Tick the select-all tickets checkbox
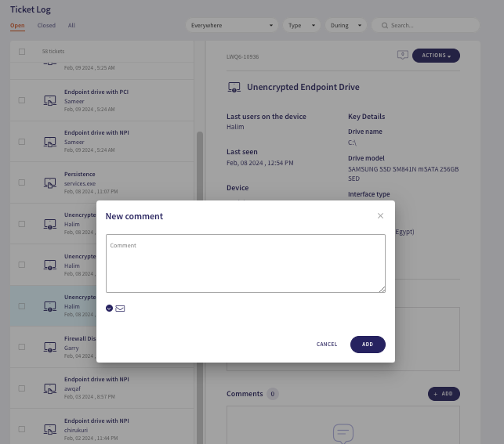 tap(22, 51)
